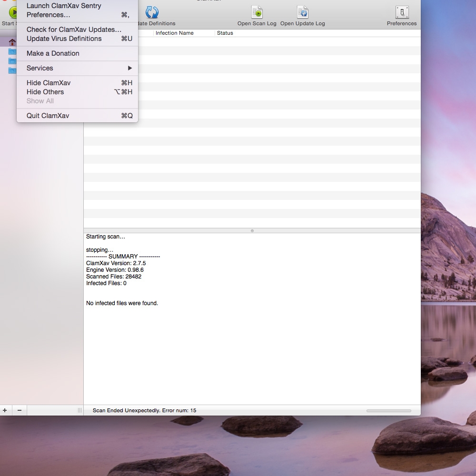Choose Launch ClamXav Sentry from the menu
This screenshot has width=476, height=476.
(77, 6)
